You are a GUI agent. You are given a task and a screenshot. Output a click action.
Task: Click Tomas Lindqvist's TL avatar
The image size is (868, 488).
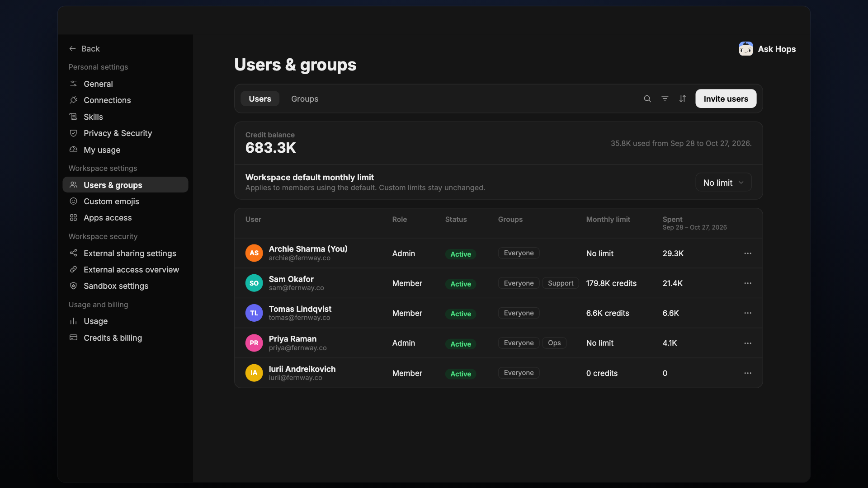pyautogui.click(x=254, y=313)
